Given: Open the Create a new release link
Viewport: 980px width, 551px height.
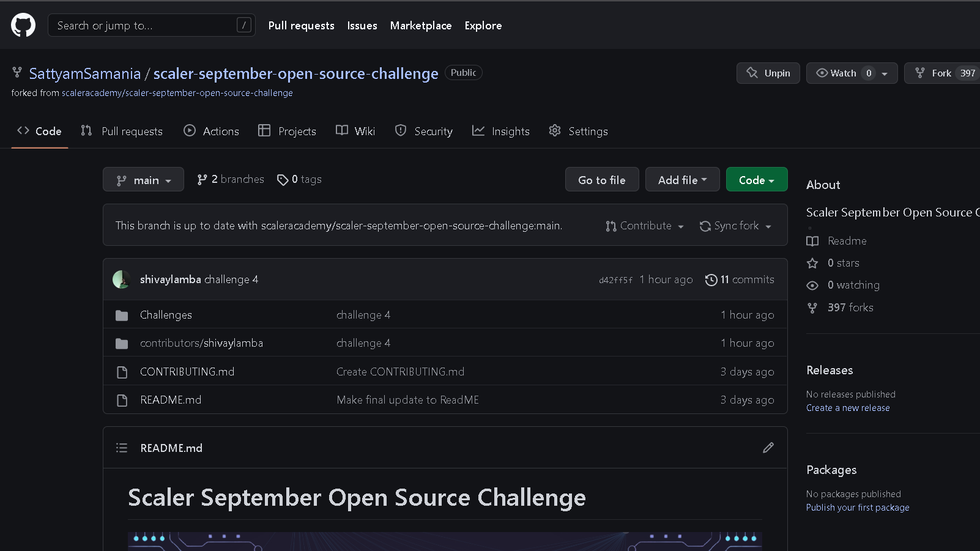Looking at the screenshot, I should point(848,407).
